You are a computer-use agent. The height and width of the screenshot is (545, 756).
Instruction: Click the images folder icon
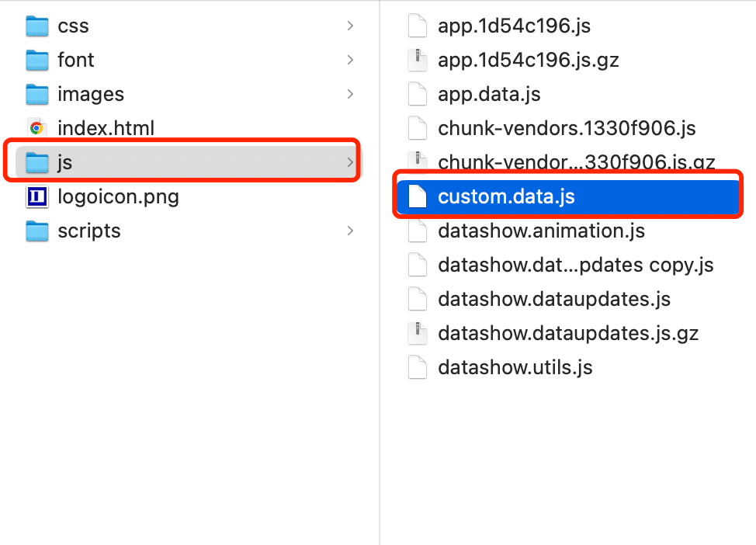[x=36, y=95]
